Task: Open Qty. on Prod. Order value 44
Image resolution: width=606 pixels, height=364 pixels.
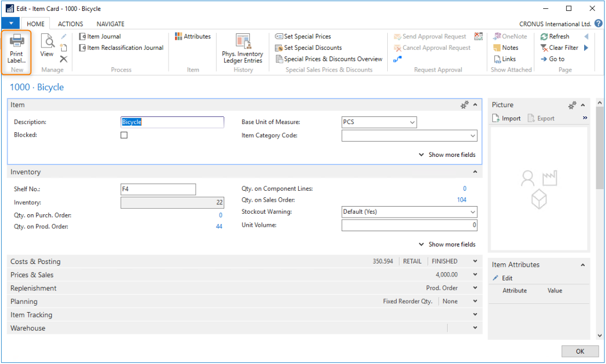Action: (219, 226)
